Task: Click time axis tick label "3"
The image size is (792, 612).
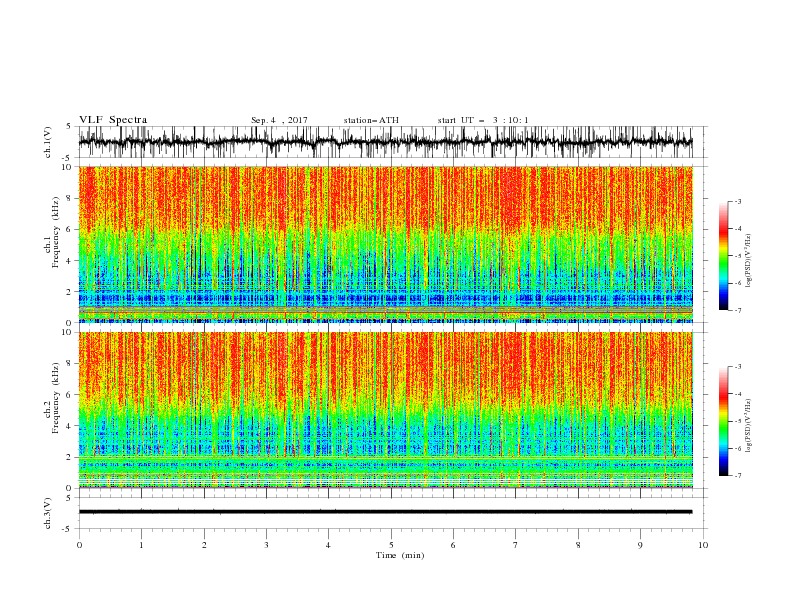Action: tap(266, 545)
